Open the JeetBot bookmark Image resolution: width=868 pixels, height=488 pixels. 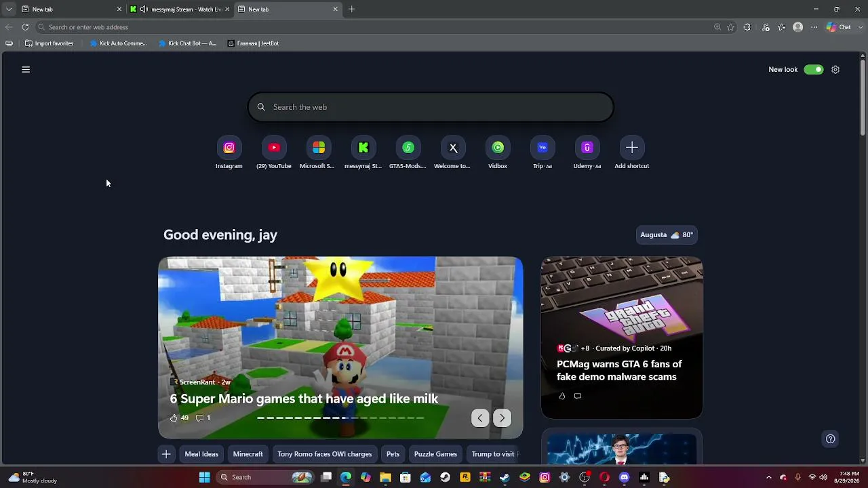point(253,43)
